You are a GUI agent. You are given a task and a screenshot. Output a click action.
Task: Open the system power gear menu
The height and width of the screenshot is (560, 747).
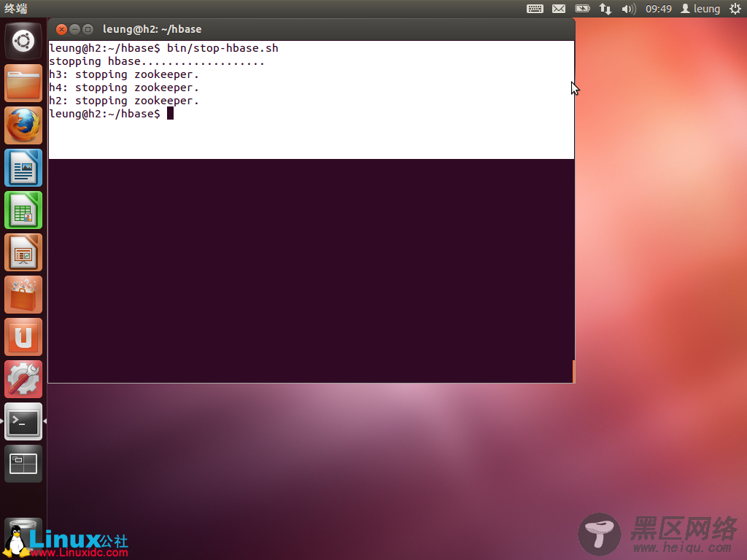pyautogui.click(x=735, y=9)
